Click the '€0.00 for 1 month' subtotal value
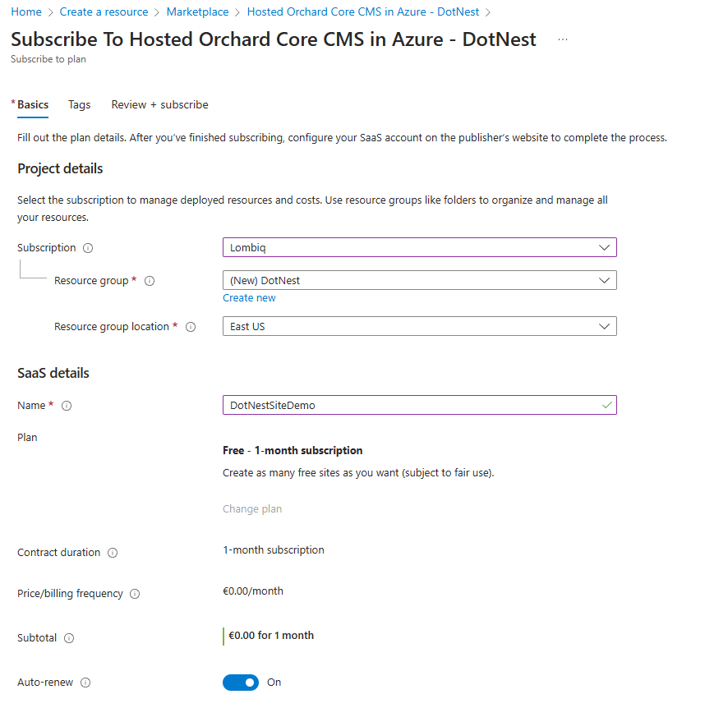The image size is (728, 708). (271, 636)
